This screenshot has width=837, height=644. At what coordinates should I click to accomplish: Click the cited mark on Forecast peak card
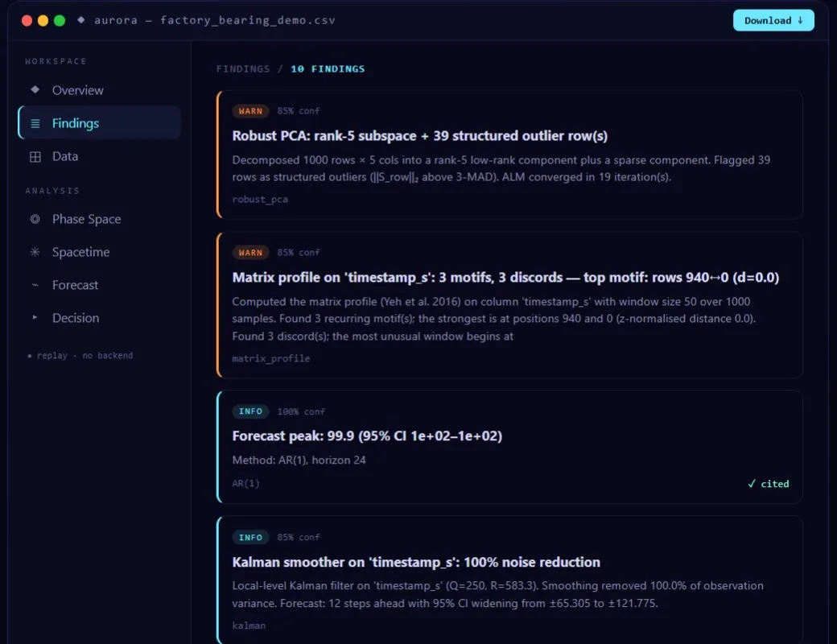click(x=768, y=484)
